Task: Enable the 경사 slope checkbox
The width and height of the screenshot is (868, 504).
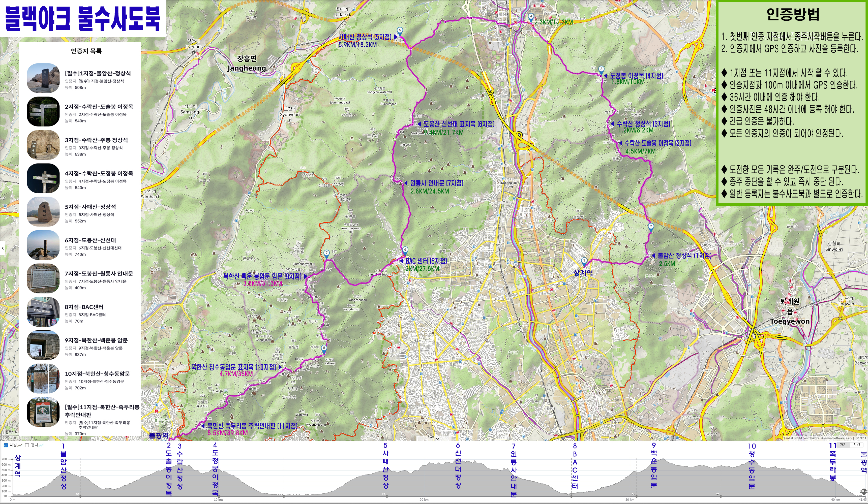Action: [27, 445]
